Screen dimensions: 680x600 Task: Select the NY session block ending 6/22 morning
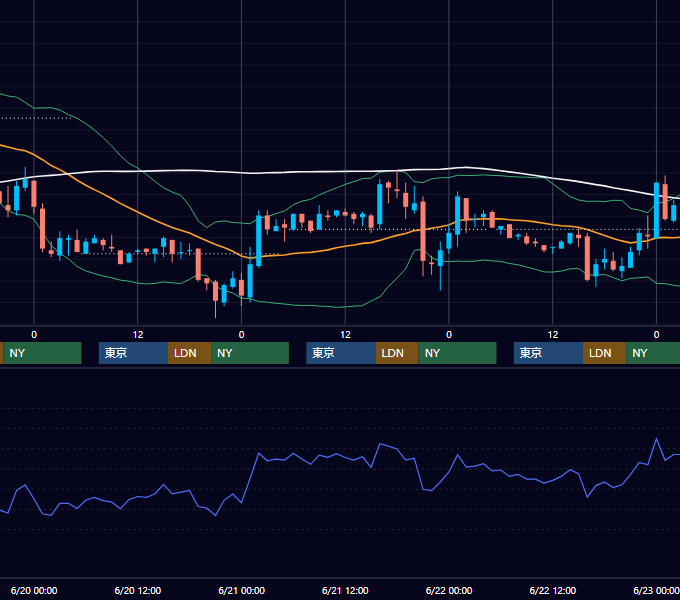(x=458, y=353)
